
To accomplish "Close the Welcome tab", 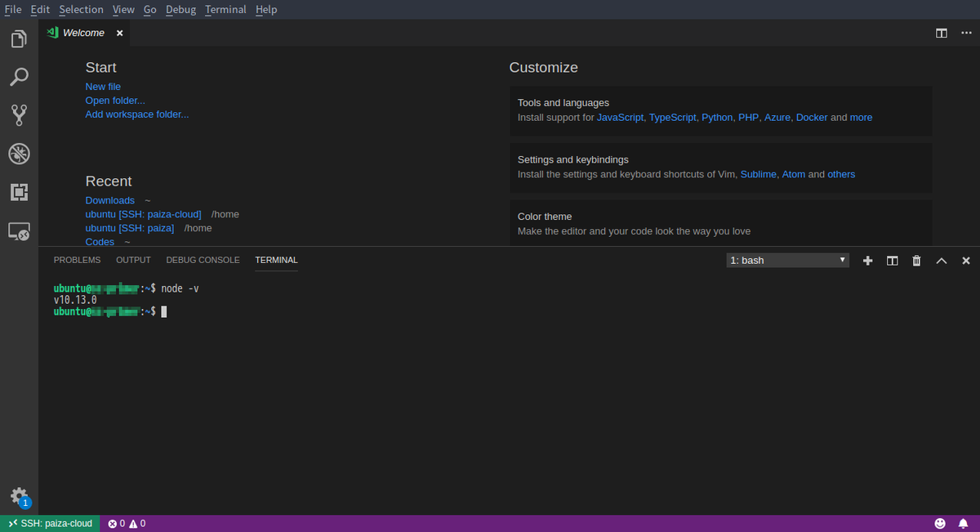I will (119, 34).
